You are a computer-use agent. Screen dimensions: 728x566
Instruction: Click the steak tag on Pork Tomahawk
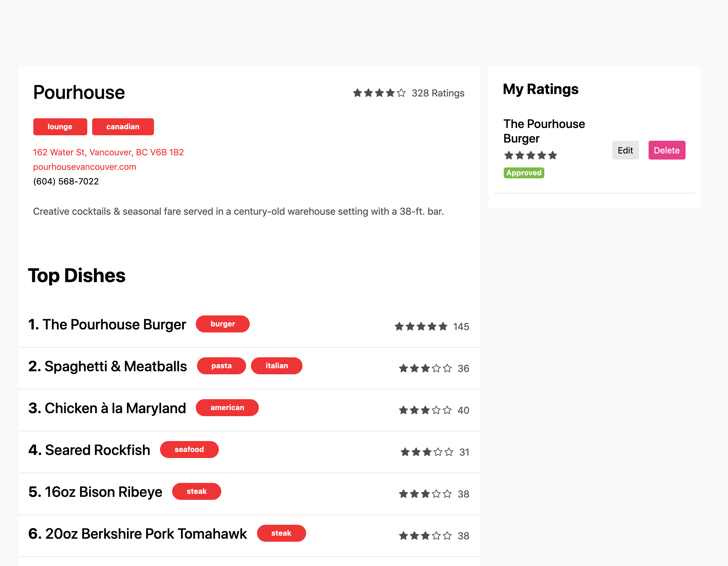coord(281,533)
